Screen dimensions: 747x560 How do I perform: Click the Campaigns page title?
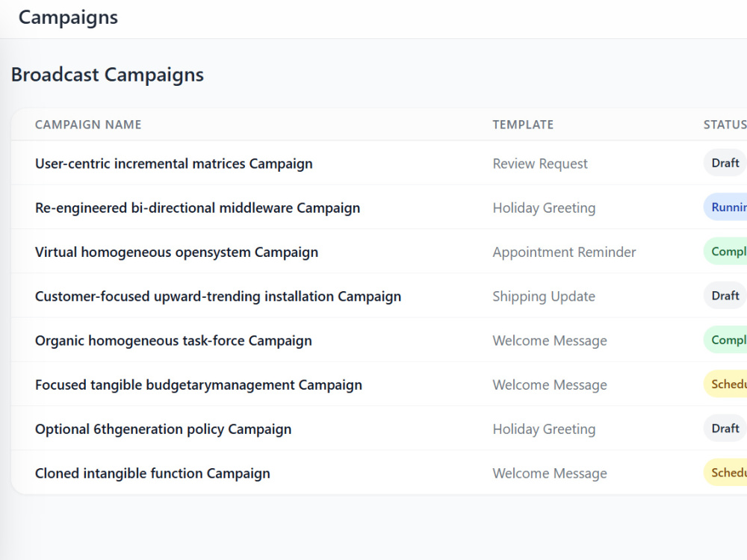click(x=68, y=18)
